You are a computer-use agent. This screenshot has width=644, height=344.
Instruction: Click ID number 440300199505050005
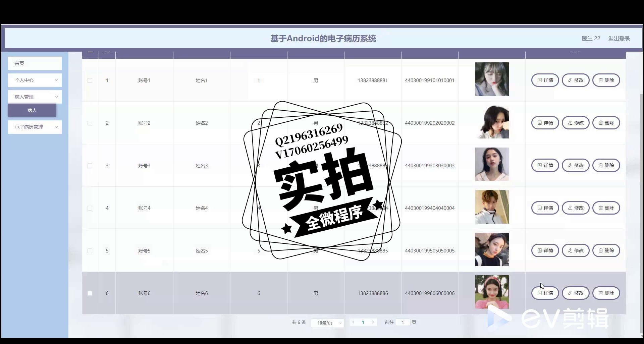(x=430, y=251)
